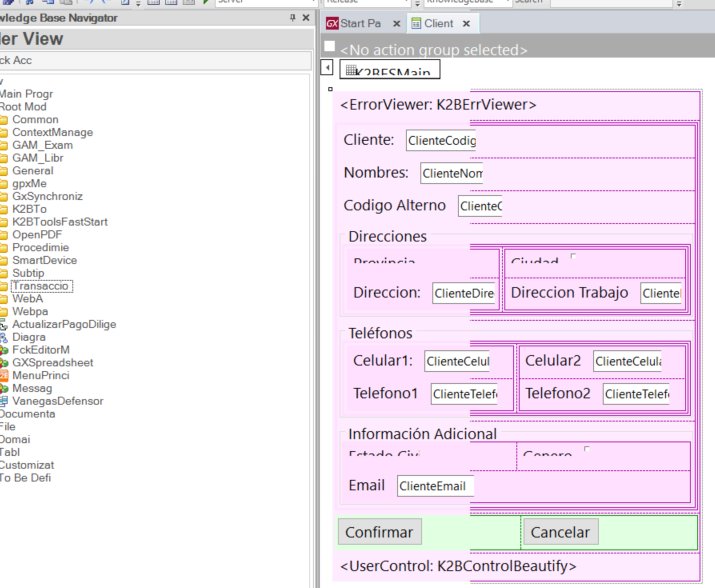The image size is (715, 588).
Task: Click the GXSpreadsheet object icon
Action: click(4, 362)
